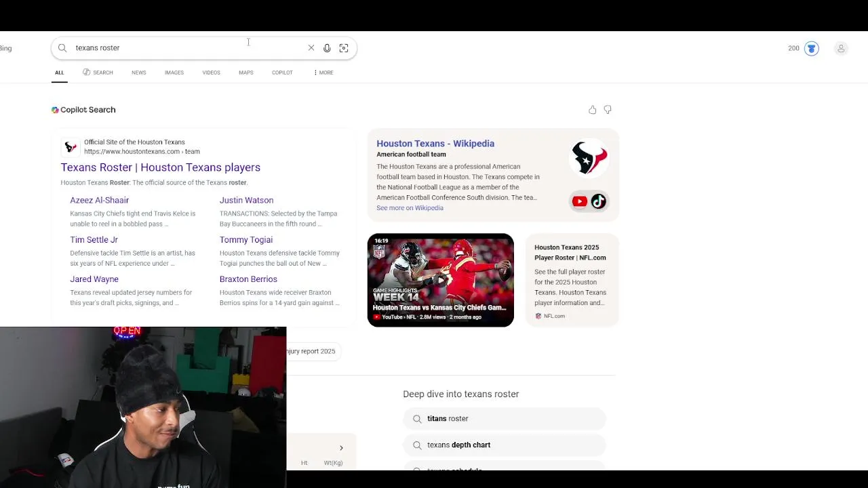Image resolution: width=868 pixels, height=488 pixels.
Task: Give thumbs up to Copilot Search answer
Action: click(x=593, y=110)
